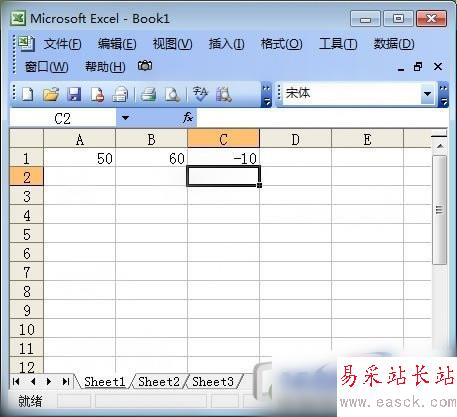
Task: Click the C2 Name Box field
Action: (63, 118)
